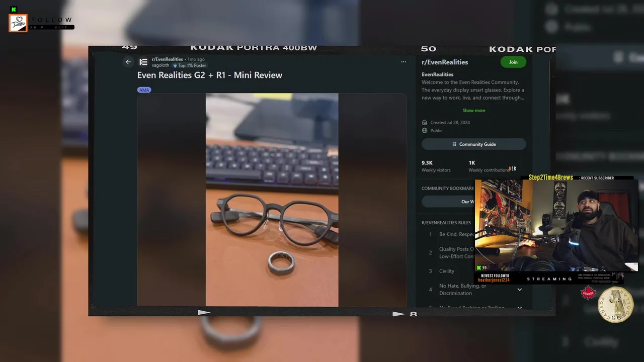Click the Show more description link

pyautogui.click(x=474, y=111)
